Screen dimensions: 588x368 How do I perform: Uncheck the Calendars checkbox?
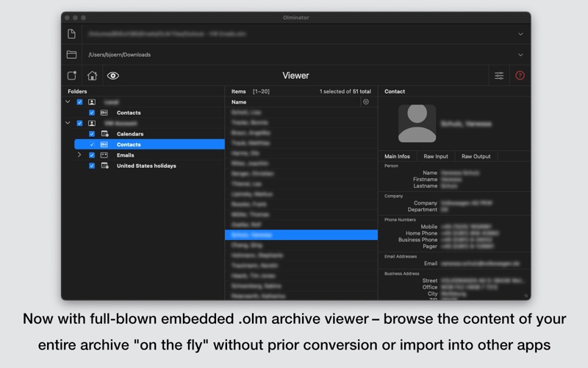point(92,134)
